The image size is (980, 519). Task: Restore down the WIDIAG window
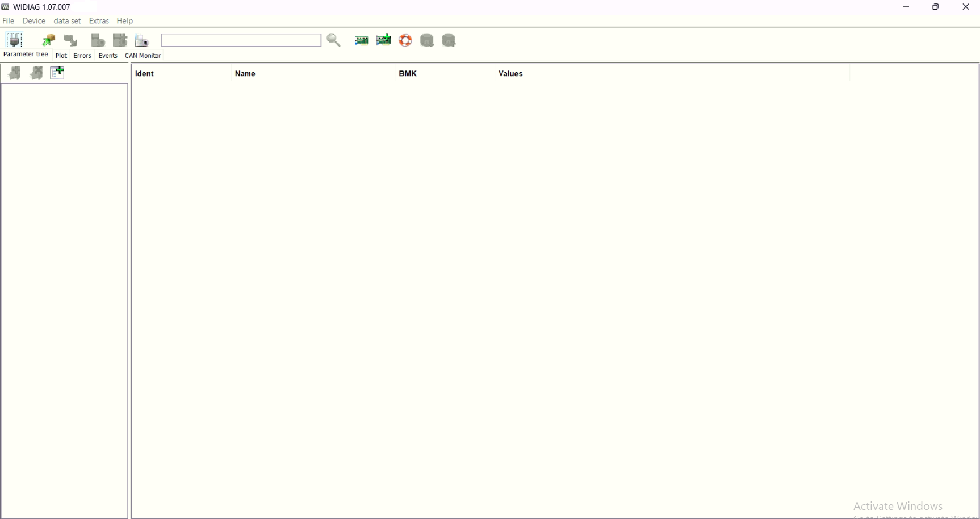[x=936, y=7]
